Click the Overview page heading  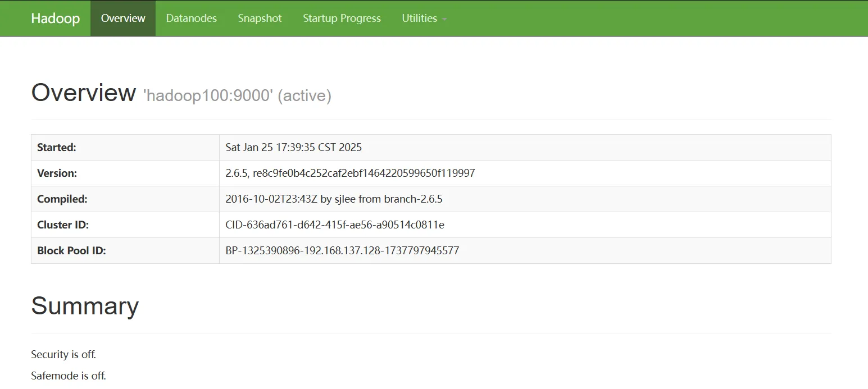[x=83, y=93]
